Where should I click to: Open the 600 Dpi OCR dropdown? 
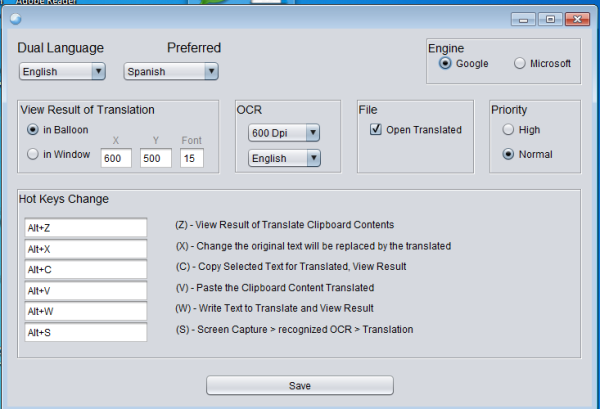(284, 133)
